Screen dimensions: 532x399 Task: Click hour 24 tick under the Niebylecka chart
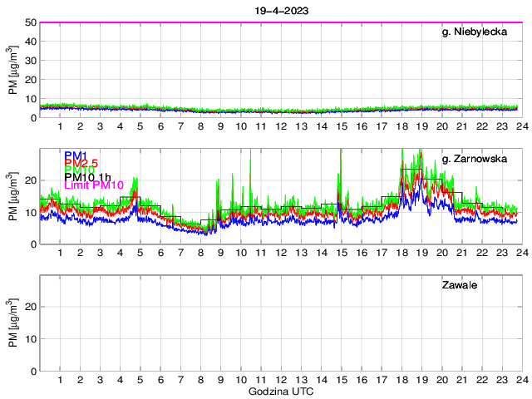click(x=520, y=126)
